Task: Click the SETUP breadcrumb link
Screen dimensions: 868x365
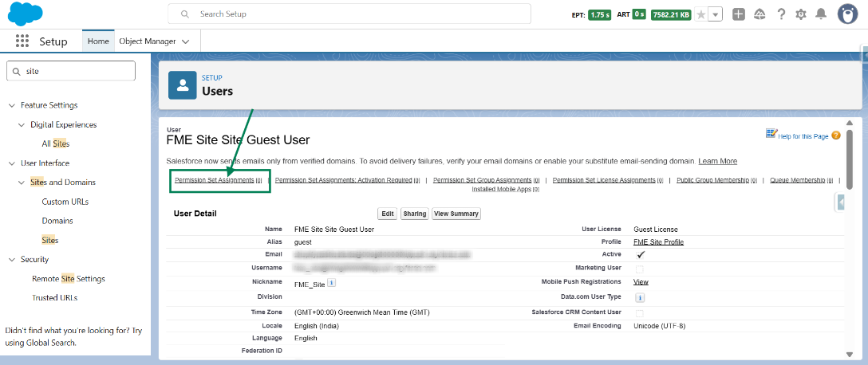Action: 212,78
